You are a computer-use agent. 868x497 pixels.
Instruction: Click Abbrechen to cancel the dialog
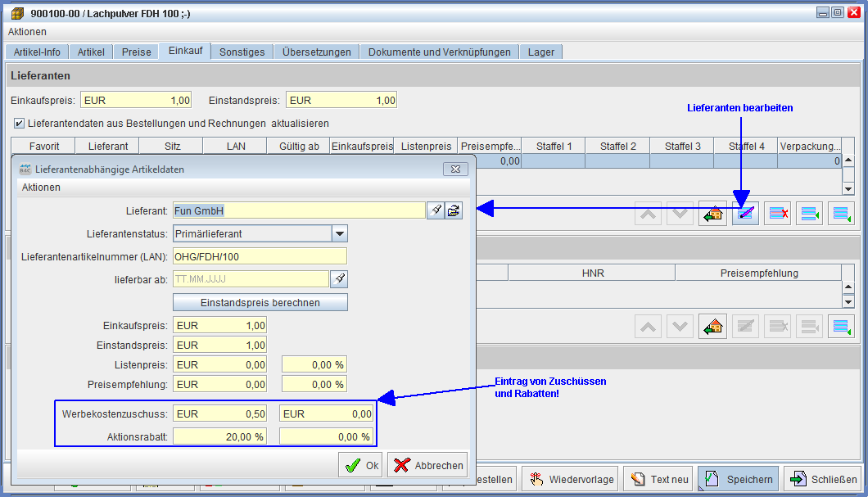(427, 465)
